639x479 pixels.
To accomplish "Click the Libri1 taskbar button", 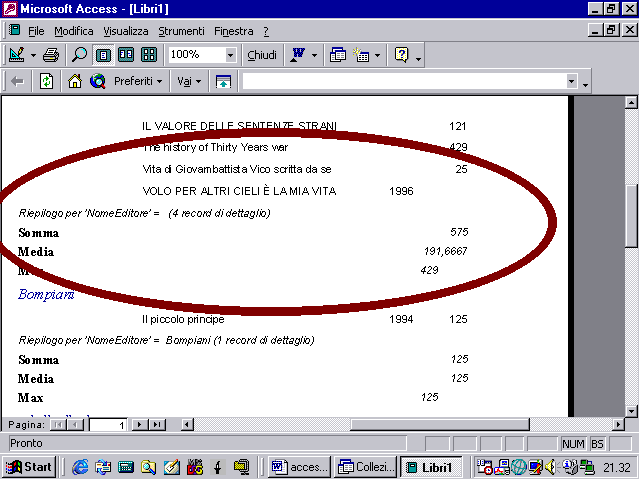I will click(431, 467).
